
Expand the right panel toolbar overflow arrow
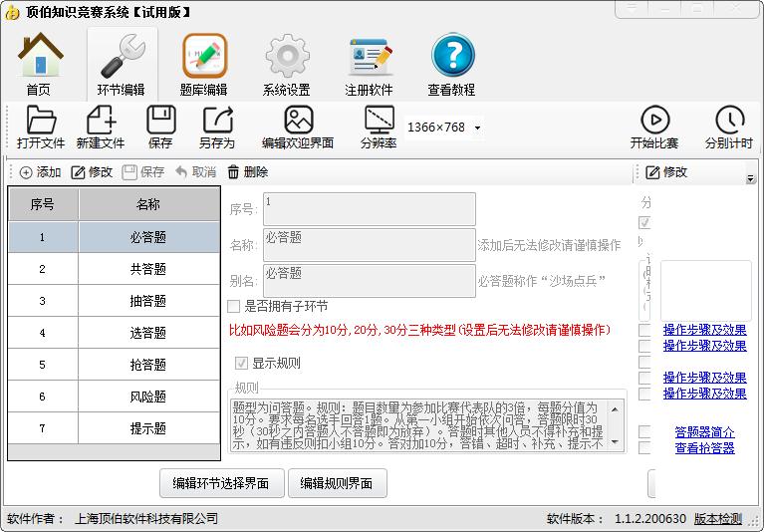pos(750,179)
